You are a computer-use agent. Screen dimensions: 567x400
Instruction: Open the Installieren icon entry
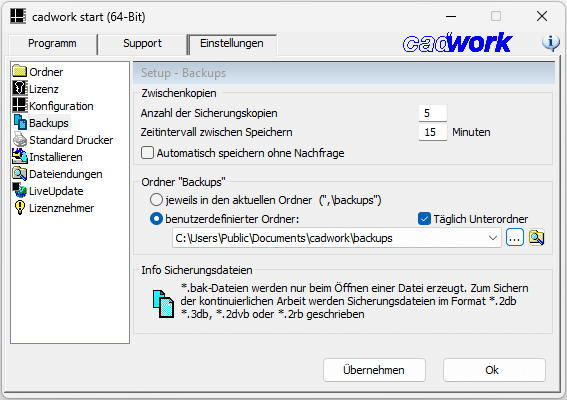20,156
